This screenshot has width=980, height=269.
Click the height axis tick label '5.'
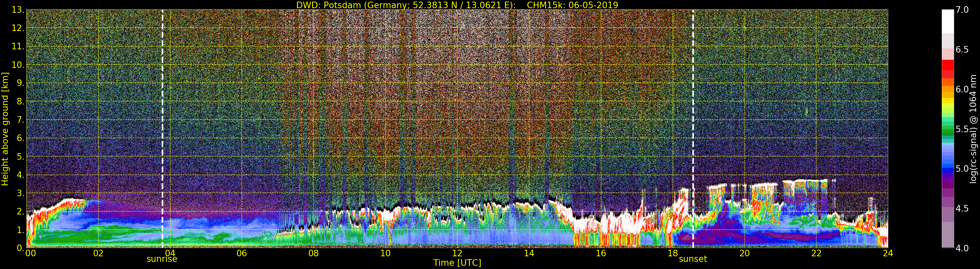pyautogui.click(x=21, y=156)
